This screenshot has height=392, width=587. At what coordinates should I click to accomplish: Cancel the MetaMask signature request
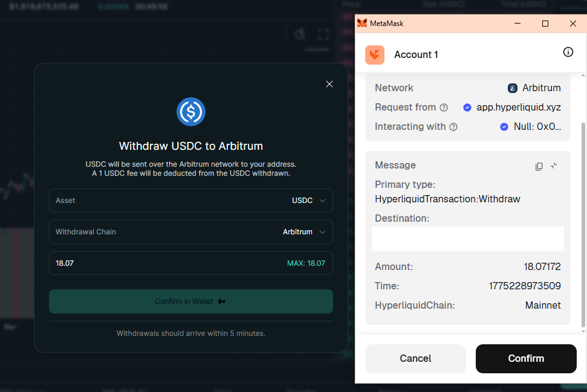pyautogui.click(x=415, y=358)
